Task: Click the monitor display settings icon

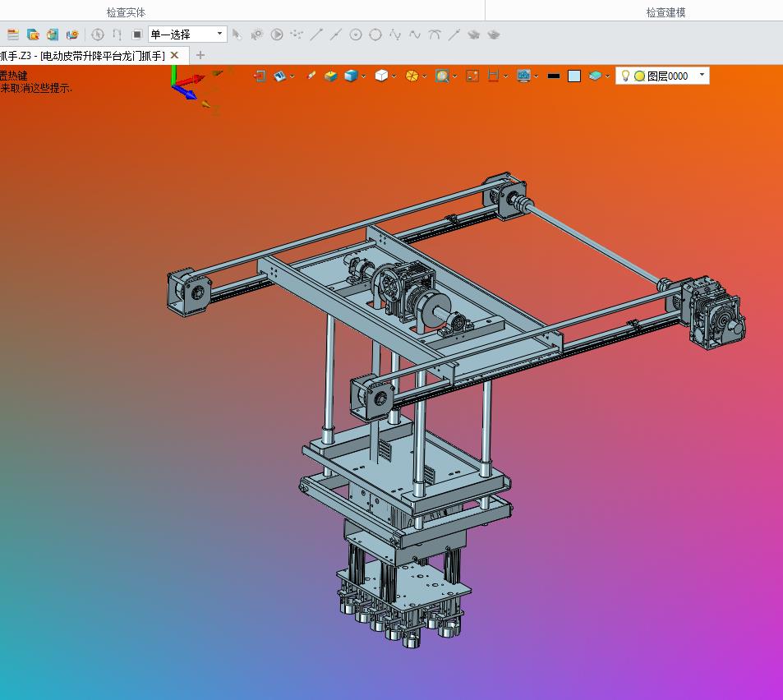Action: (523, 76)
